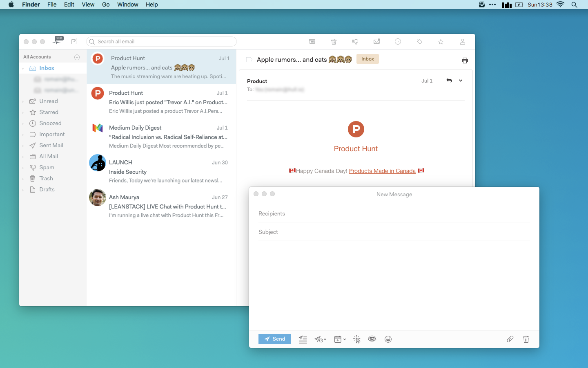
Task: Open the Drafts folder
Action: pos(47,189)
